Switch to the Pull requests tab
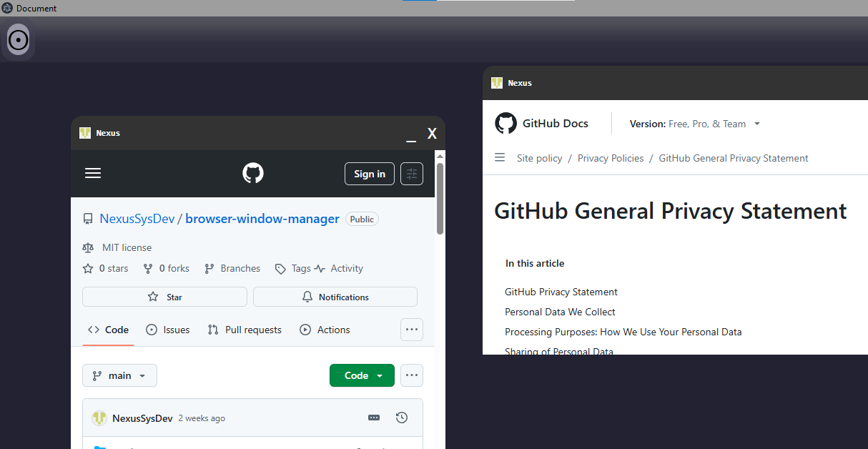The height and width of the screenshot is (449, 868). [245, 330]
